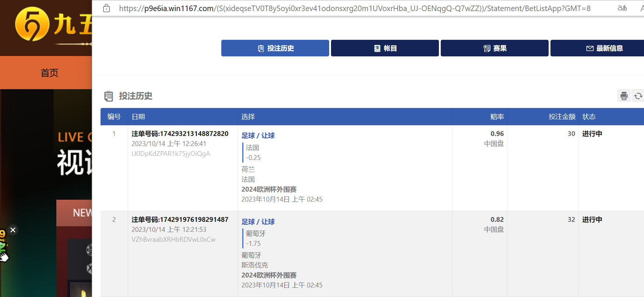Screen dimensions: 644x297
Task: Click the 投注历史 section heading
Action: click(x=136, y=96)
